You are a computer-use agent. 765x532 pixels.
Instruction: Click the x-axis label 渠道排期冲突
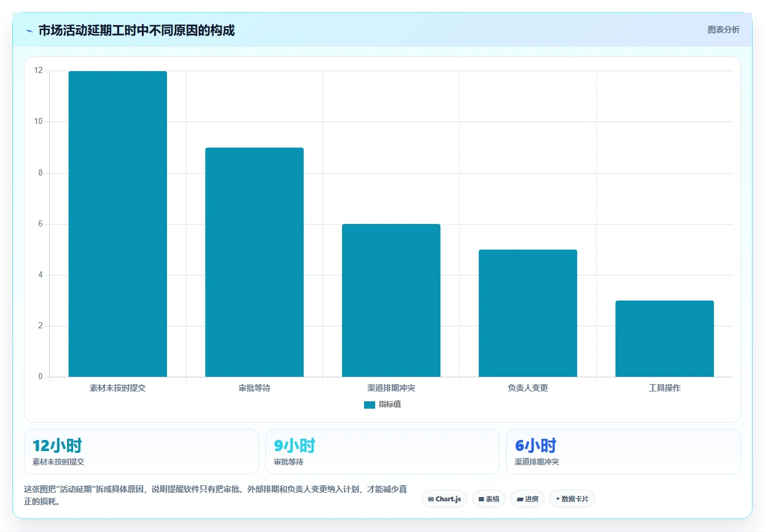[x=391, y=388]
